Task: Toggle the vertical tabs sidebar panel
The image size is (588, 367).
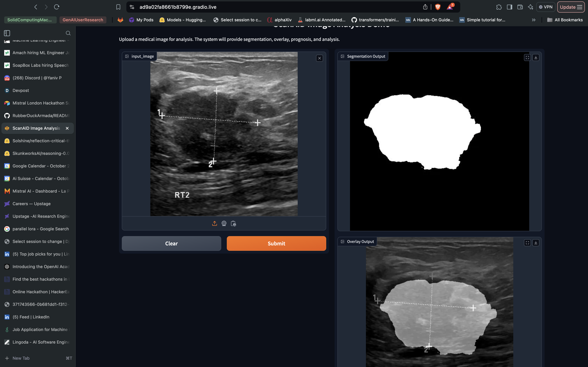Action: (7, 33)
